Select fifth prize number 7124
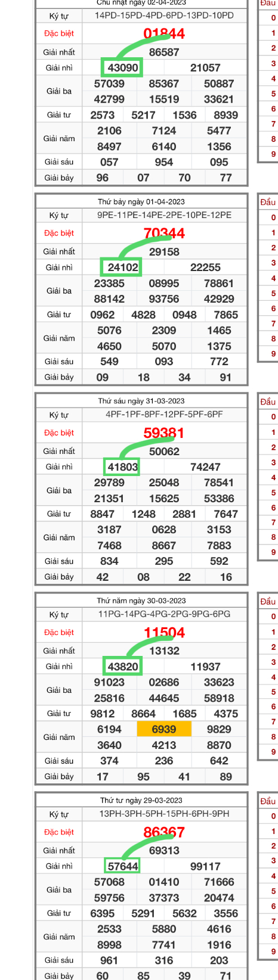This screenshot has width=278, height=980. pos(164,130)
